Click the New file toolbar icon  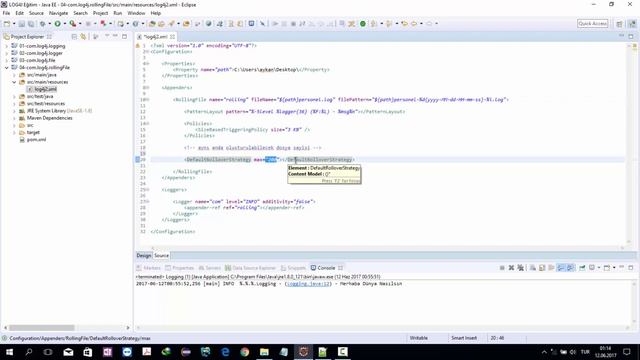click(7, 24)
